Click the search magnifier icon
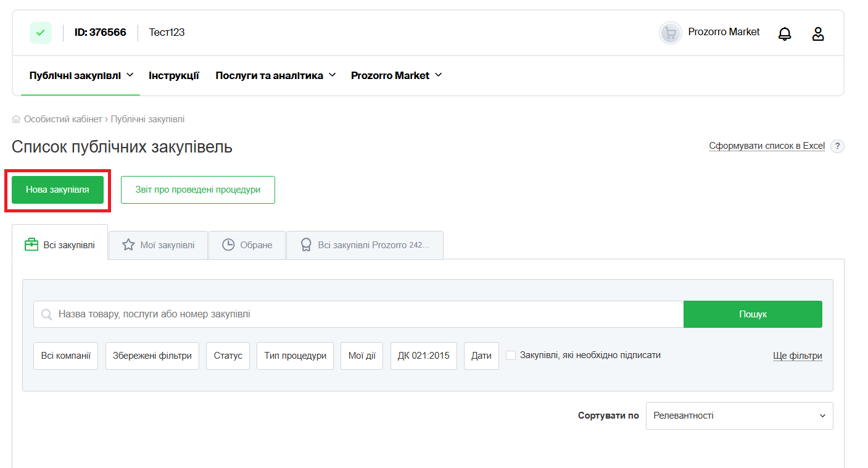The height and width of the screenshot is (468, 868). coord(46,314)
